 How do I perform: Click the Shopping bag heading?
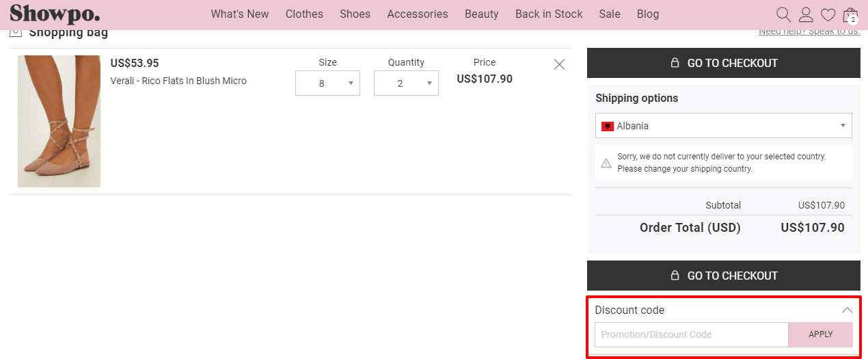[68, 32]
